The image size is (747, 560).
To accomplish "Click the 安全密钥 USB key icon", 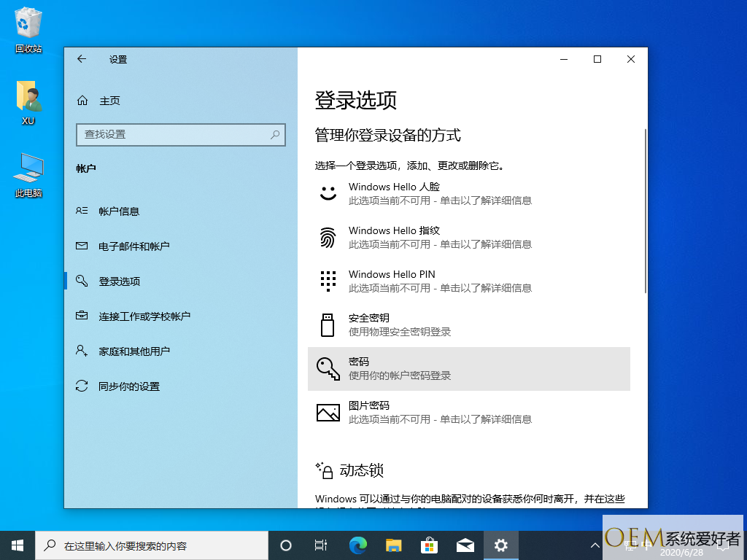I will pyautogui.click(x=328, y=324).
